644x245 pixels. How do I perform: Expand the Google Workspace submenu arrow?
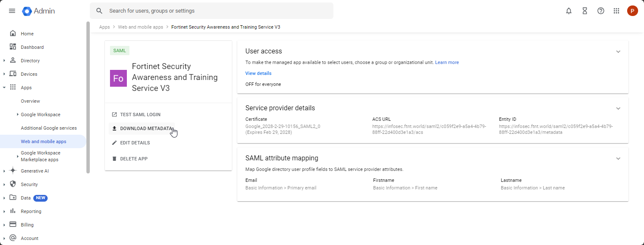(x=18, y=115)
